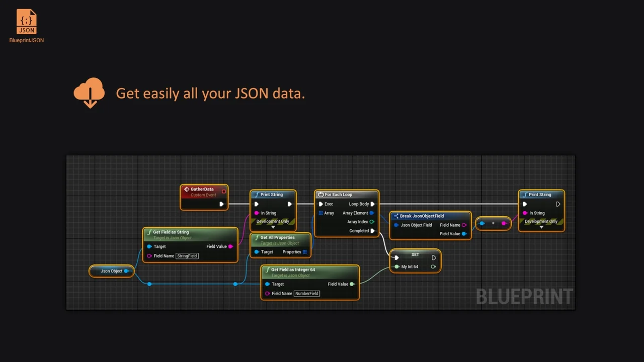Expand Development Only on the left Print String node
This screenshot has height=362, width=644.
tap(273, 227)
